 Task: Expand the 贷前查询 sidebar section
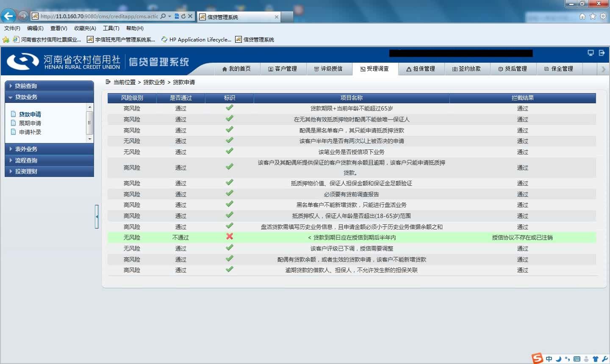tap(49, 86)
